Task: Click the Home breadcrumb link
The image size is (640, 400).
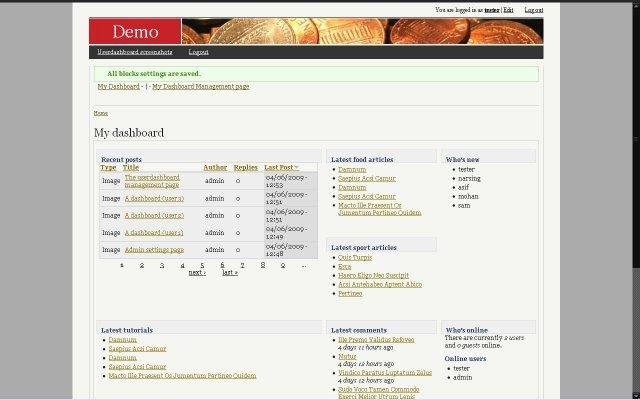Action: tap(101, 113)
